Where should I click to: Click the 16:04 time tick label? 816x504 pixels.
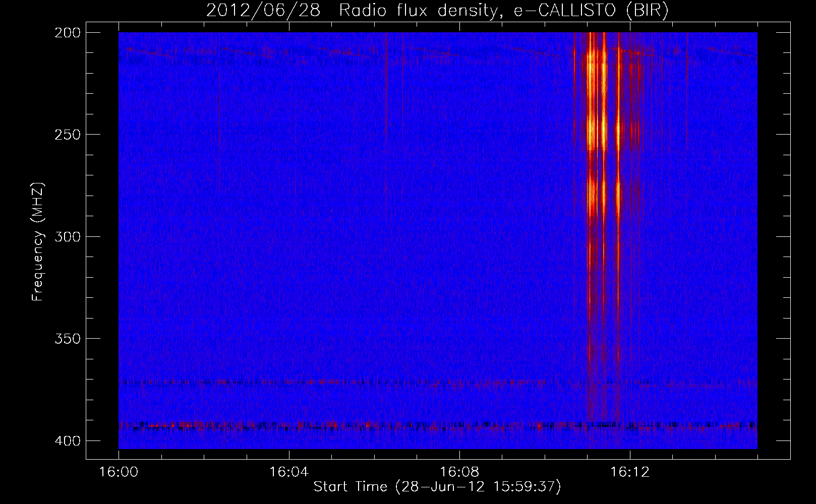(x=289, y=472)
